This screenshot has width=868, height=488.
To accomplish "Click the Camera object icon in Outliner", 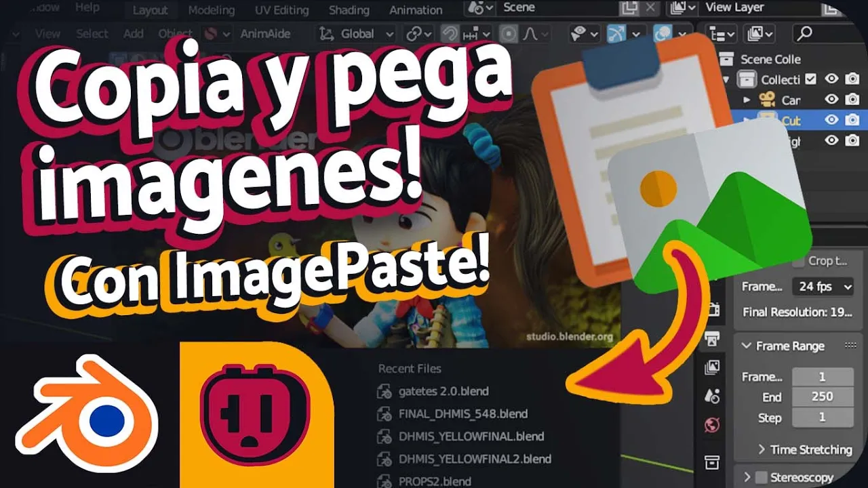I will [x=768, y=100].
